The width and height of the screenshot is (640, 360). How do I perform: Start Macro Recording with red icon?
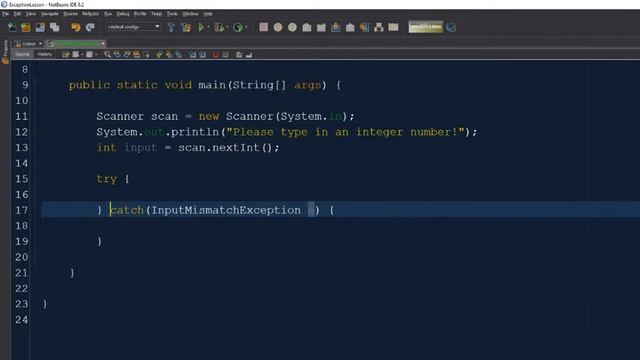[216, 54]
